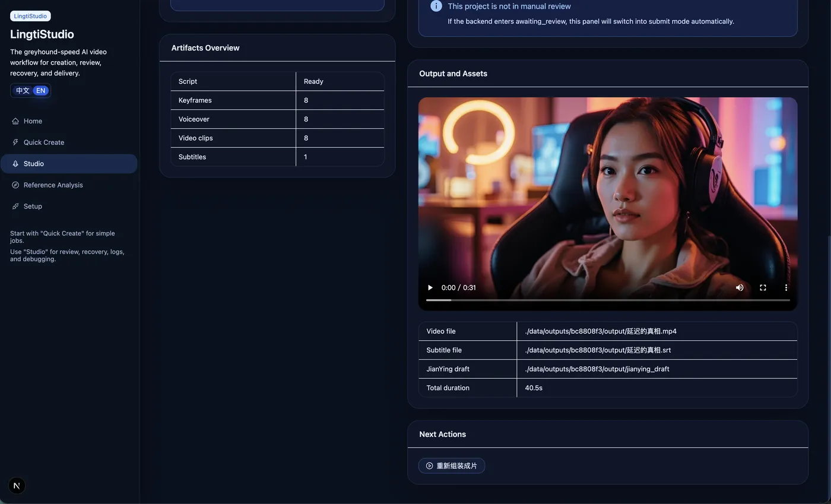
Task: Click the Setup plug icon
Action: [15, 207]
